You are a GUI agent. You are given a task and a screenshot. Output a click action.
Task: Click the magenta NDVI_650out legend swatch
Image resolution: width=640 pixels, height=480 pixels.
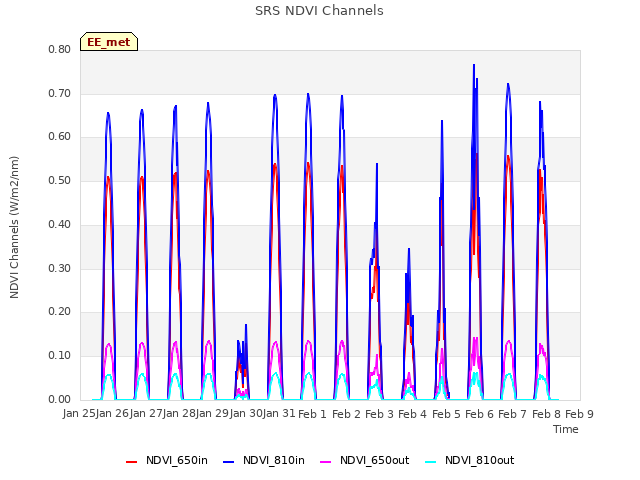pos(326,462)
